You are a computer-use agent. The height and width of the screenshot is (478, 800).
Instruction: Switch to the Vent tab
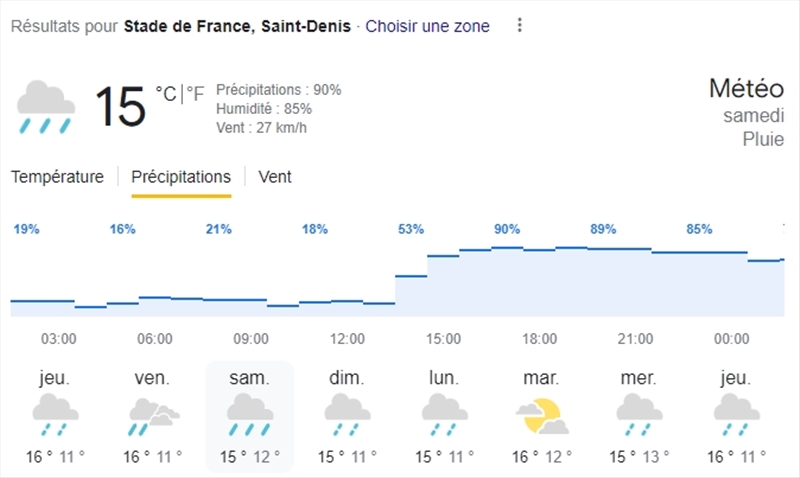[275, 177]
